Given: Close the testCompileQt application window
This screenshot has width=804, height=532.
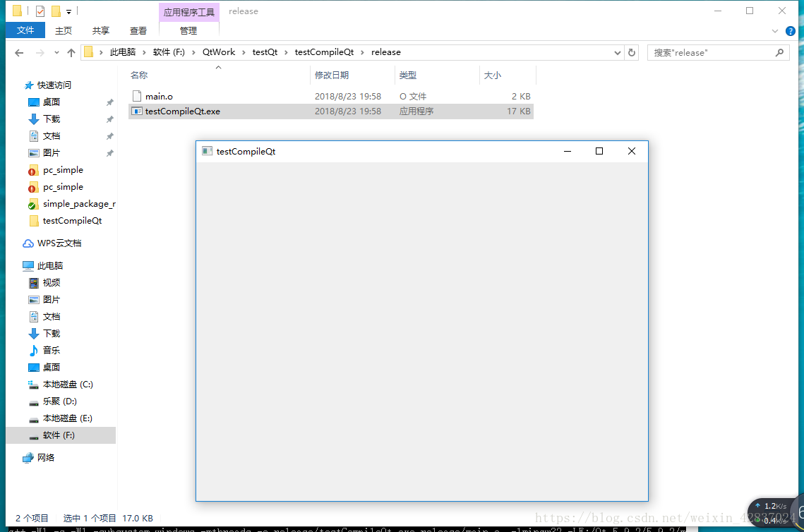Looking at the screenshot, I should [632, 151].
